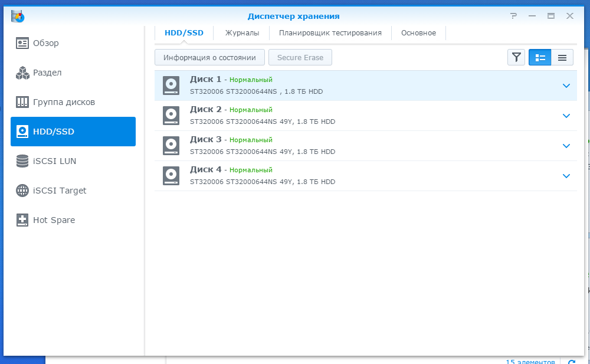
Task: Click the Secure Erase button
Action: 300,57
